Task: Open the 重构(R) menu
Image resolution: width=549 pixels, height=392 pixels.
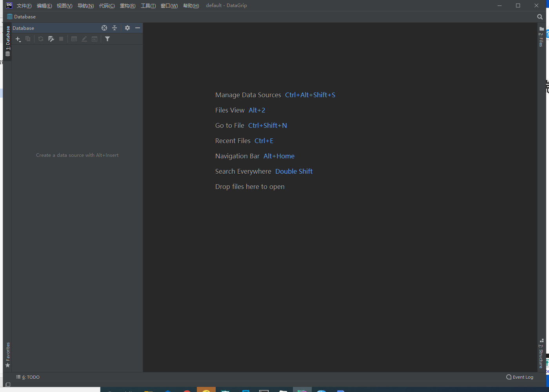Action: click(x=128, y=5)
